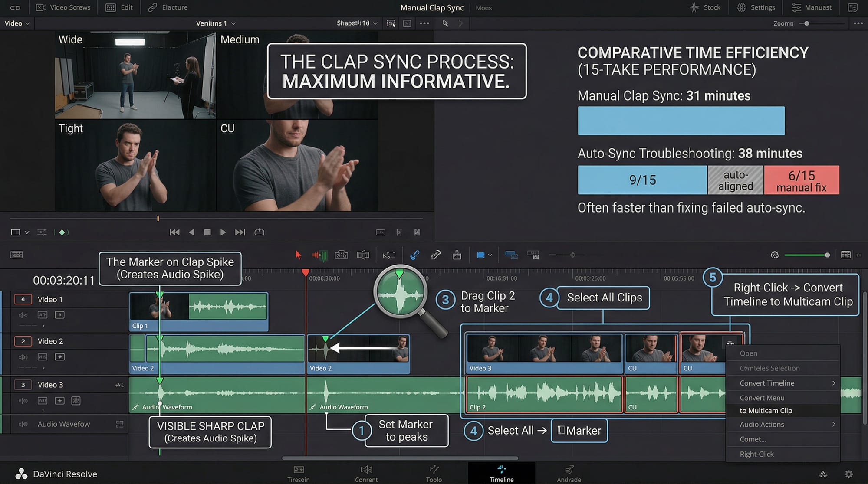
Task: Select the red arrow selection tool
Action: click(298, 255)
